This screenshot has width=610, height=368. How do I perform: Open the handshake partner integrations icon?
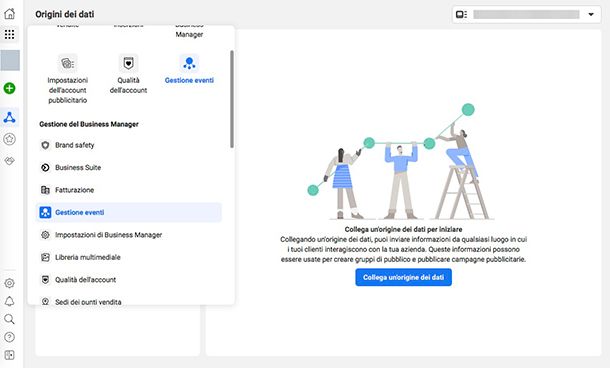[x=9, y=160]
